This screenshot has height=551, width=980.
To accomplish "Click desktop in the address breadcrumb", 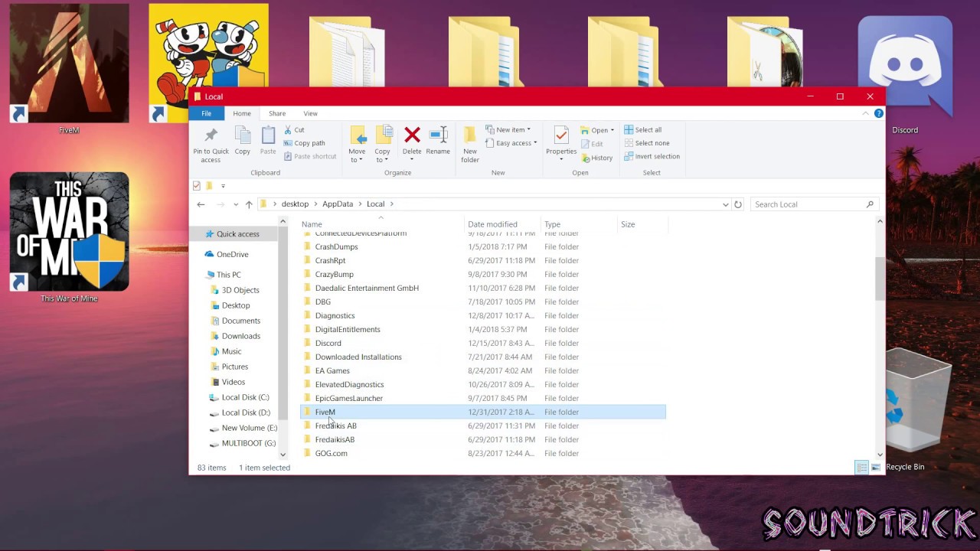I will [x=295, y=204].
